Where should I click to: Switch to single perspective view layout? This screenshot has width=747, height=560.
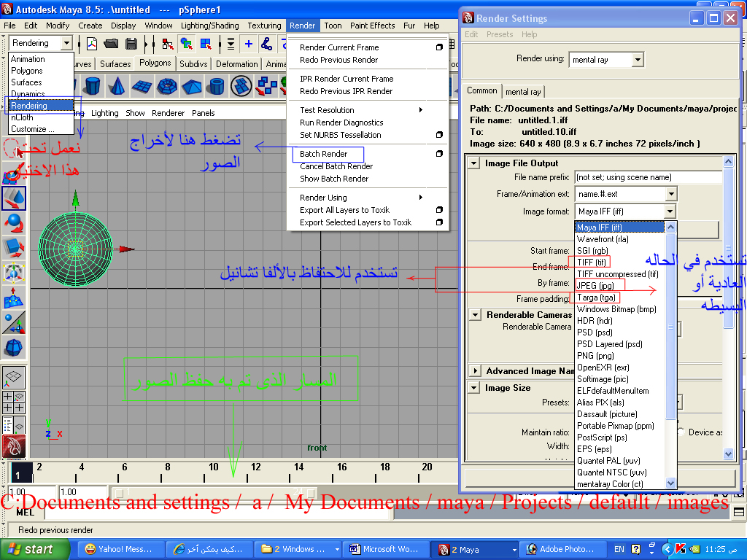pos(14,378)
